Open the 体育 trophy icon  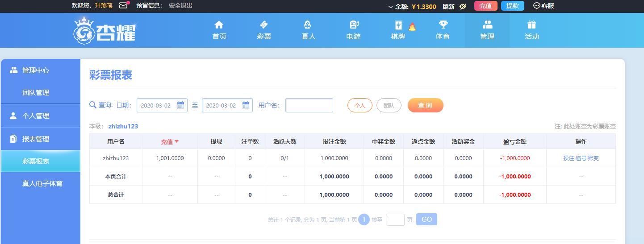pos(443,25)
